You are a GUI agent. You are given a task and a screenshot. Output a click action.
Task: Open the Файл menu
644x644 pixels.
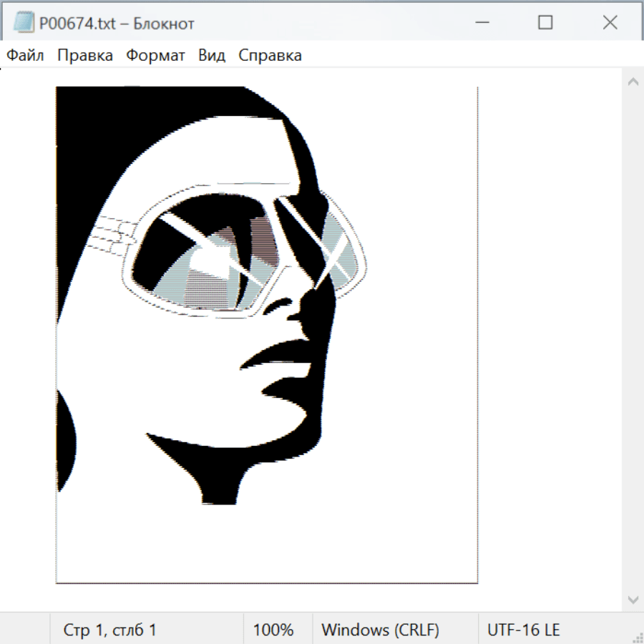26,56
